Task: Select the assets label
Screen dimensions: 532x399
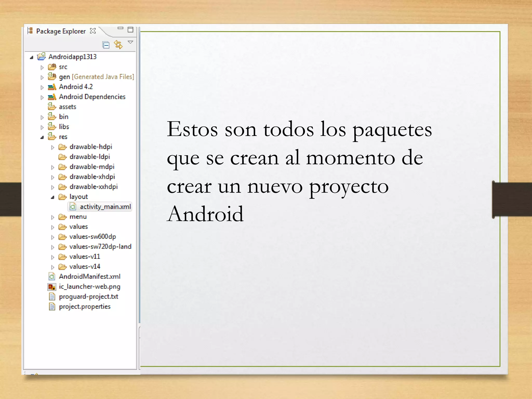Action: click(68, 107)
